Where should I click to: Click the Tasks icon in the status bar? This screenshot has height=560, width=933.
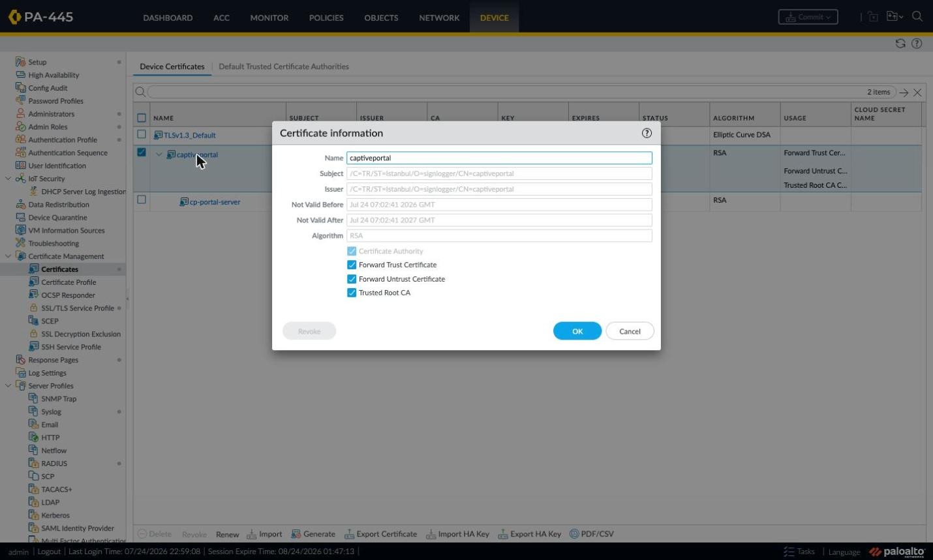tap(789, 552)
